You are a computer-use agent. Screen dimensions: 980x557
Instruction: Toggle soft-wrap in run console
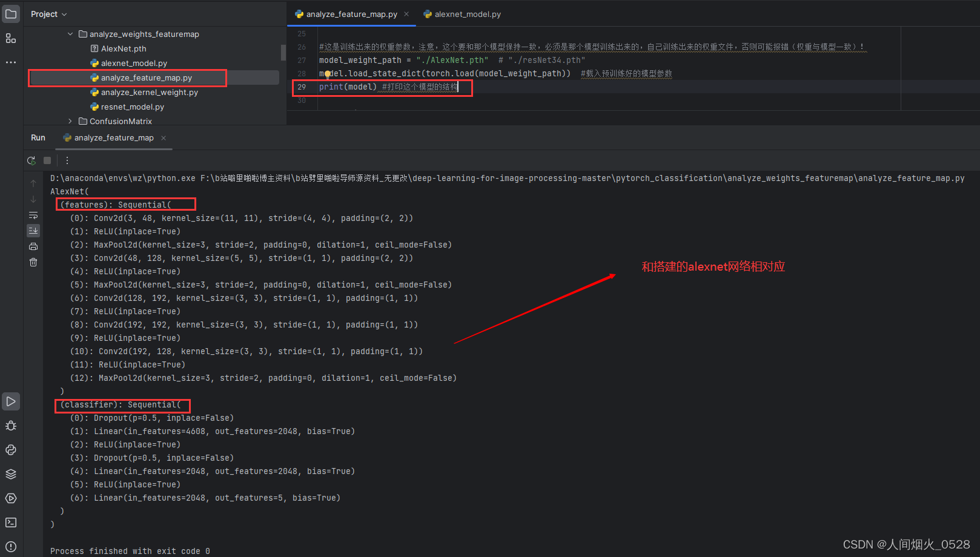(33, 215)
